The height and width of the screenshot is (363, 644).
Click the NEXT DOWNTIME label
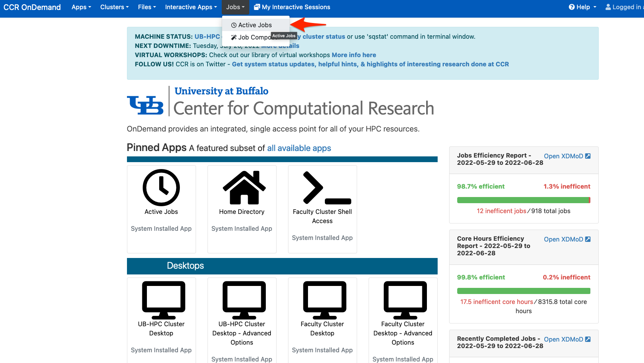(163, 46)
